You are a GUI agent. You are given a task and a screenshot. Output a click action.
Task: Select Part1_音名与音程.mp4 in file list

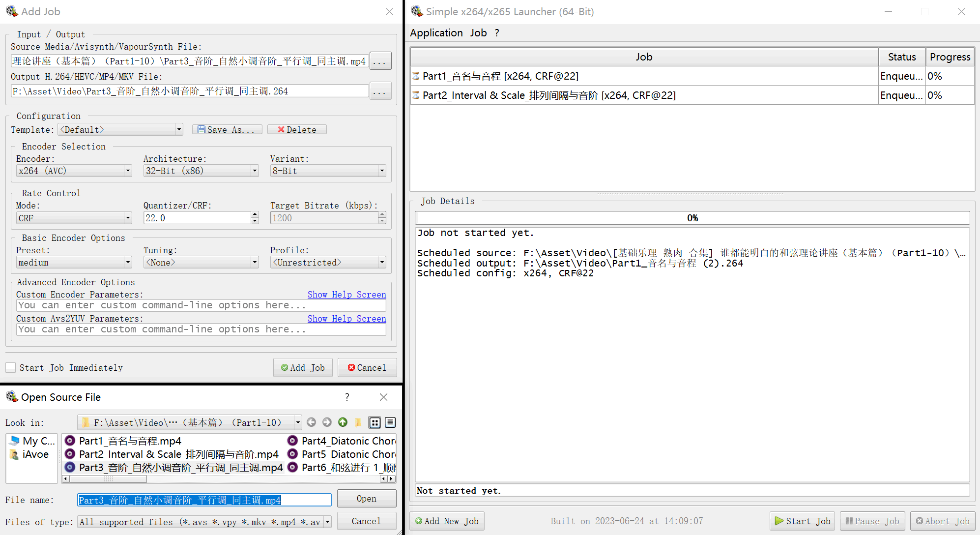130,441
